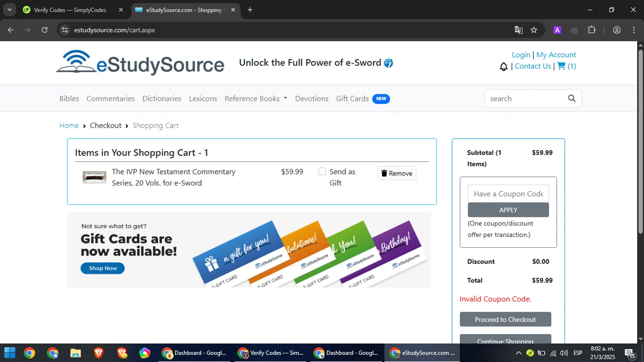Open the taskbar volume icon
Viewport: 644px width, 362px height.
[x=564, y=353]
